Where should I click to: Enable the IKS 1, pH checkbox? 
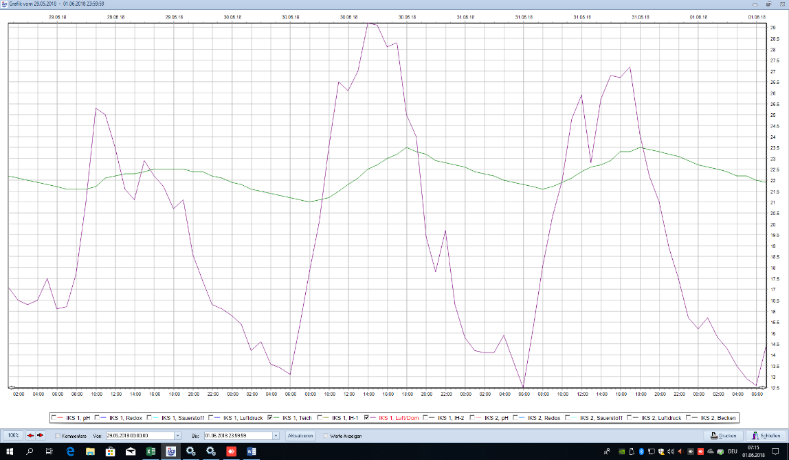pyautogui.click(x=53, y=417)
